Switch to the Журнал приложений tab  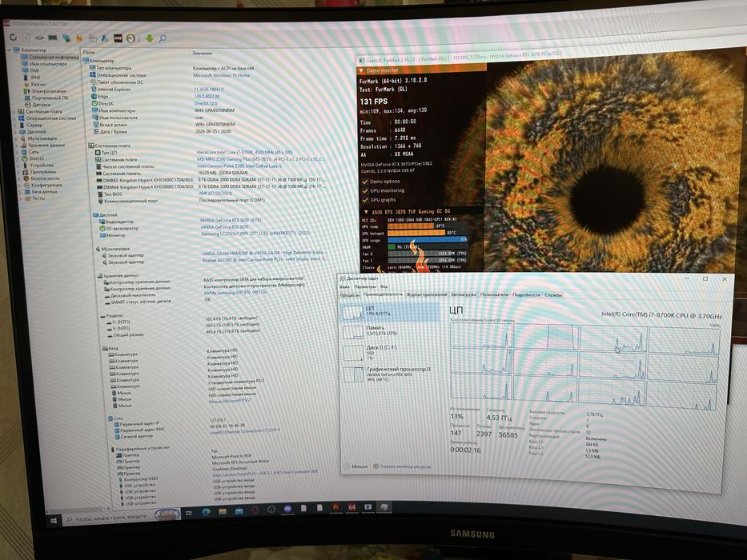[427, 294]
